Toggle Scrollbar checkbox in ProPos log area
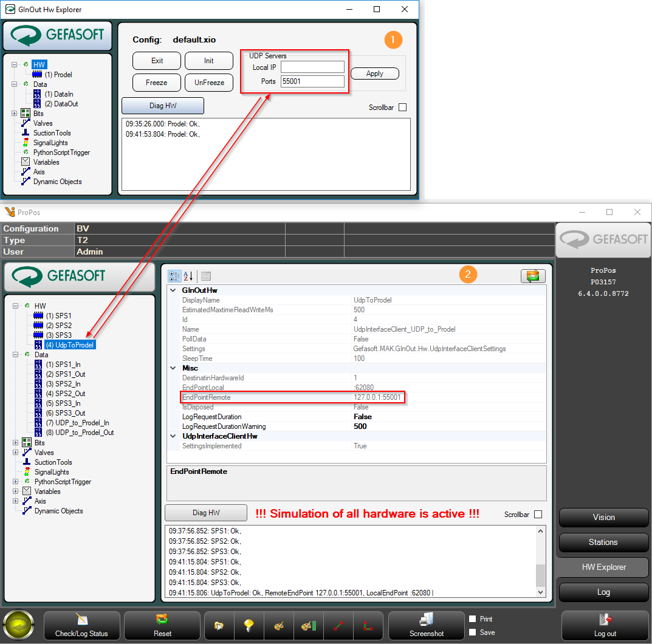Viewport: 652px width, 644px height. point(538,514)
